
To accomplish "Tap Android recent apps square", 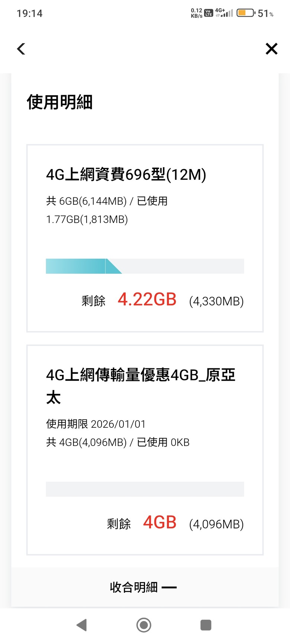I will pos(206,625).
